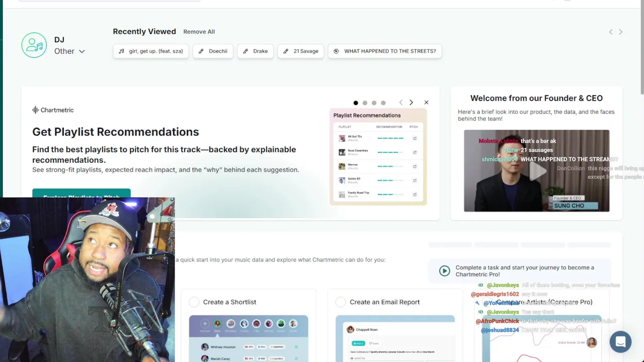644x362 pixels.
Task: Click the microphone icon on Drake chip
Action: point(246,51)
